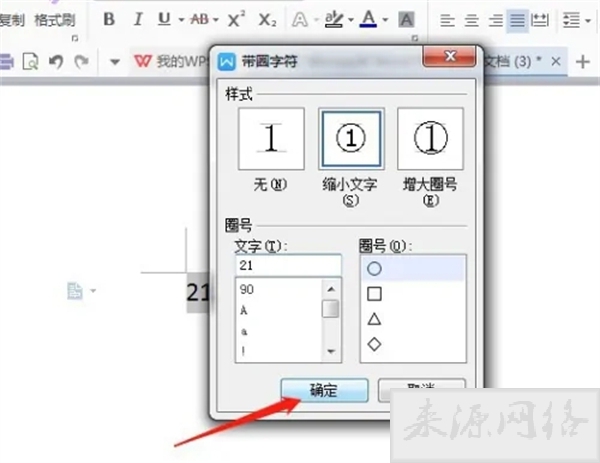Viewport: 600px width, 463px height.
Task: Apply the font color A button
Action: (x=368, y=19)
